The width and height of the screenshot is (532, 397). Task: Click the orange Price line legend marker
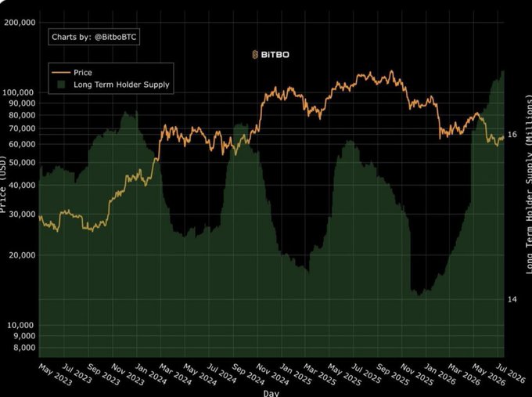(61, 72)
